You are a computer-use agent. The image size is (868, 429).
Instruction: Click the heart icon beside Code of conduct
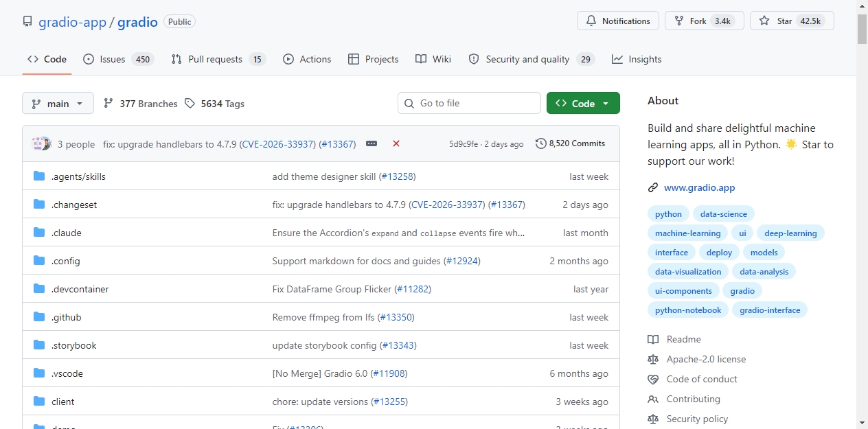pyautogui.click(x=653, y=379)
